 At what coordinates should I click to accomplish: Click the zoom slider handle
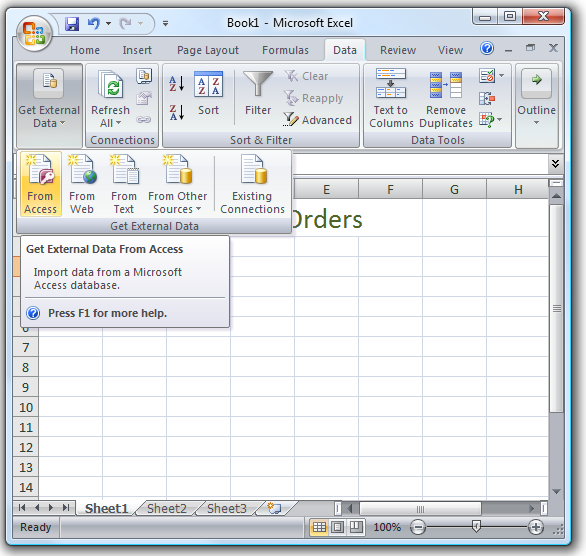click(x=476, y=527)
